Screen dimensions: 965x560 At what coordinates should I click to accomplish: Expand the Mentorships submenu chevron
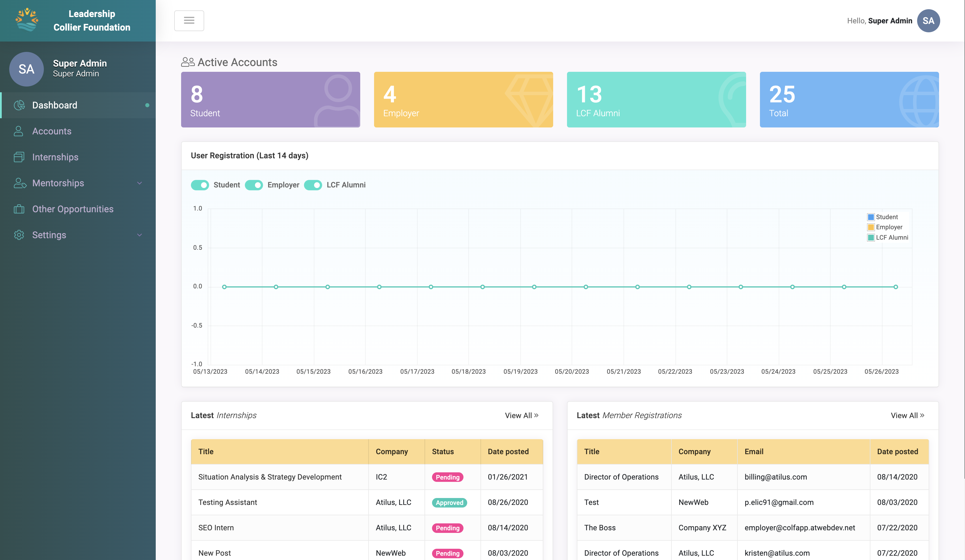(x=139, y=183)
